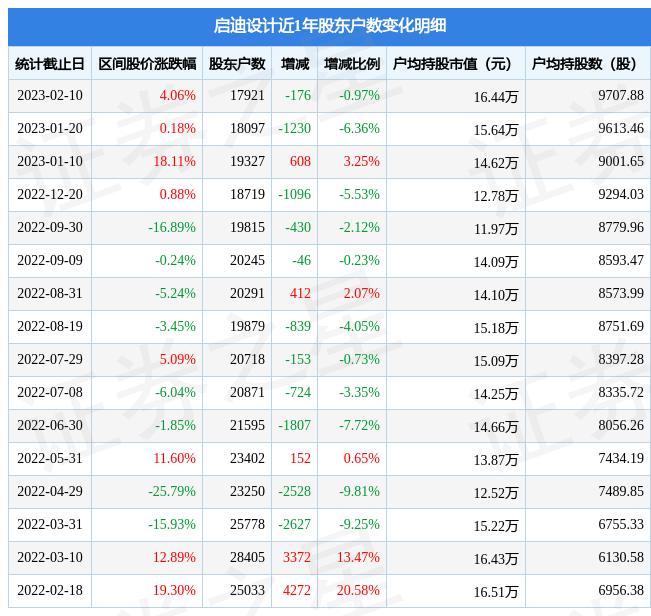Click the date cell 2023-02-10
The height and width of the screenshot is (616, 651).
click(50, 95)
